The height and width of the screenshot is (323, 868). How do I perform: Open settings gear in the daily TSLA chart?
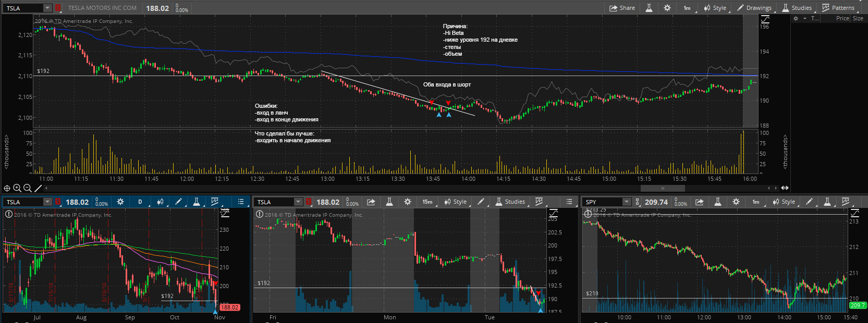pos(120,202)
